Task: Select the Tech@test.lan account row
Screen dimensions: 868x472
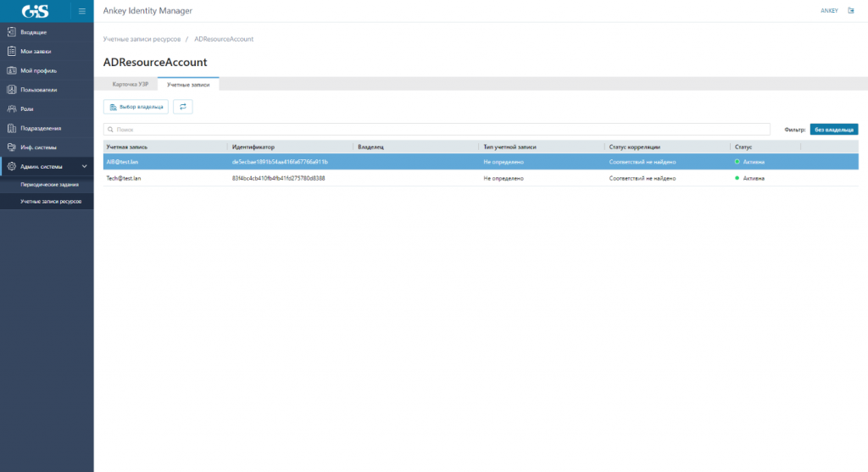Action: tap(481, 178)
